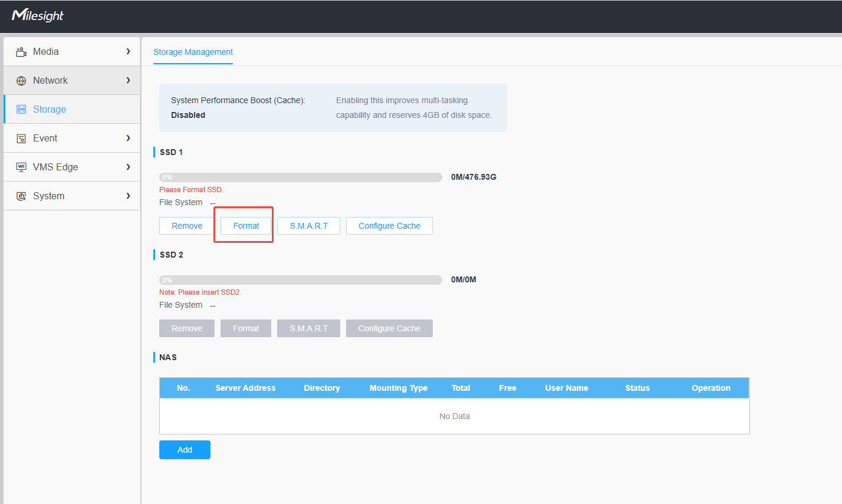Click the System settings icon
Screen dimensions: 842x504
(x=21, y=196)
